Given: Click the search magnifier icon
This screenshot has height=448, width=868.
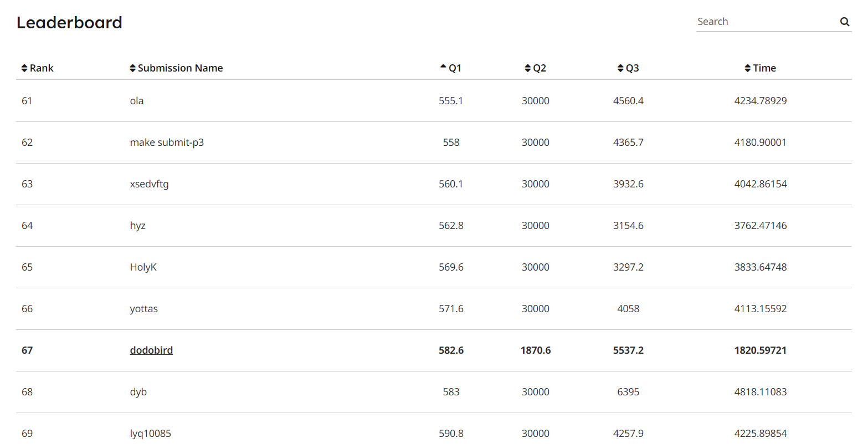Looking at the screenshot, I should pos(845,22).
